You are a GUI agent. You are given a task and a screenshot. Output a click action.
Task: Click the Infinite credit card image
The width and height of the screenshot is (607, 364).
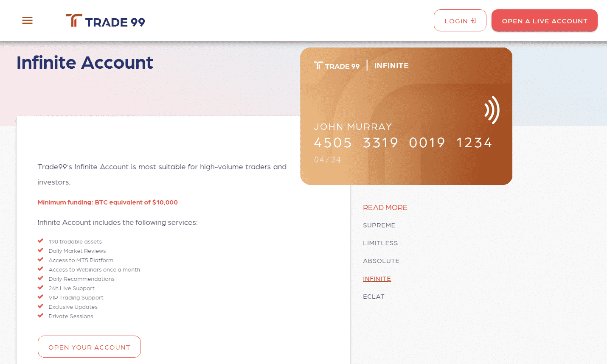point(406,116)
